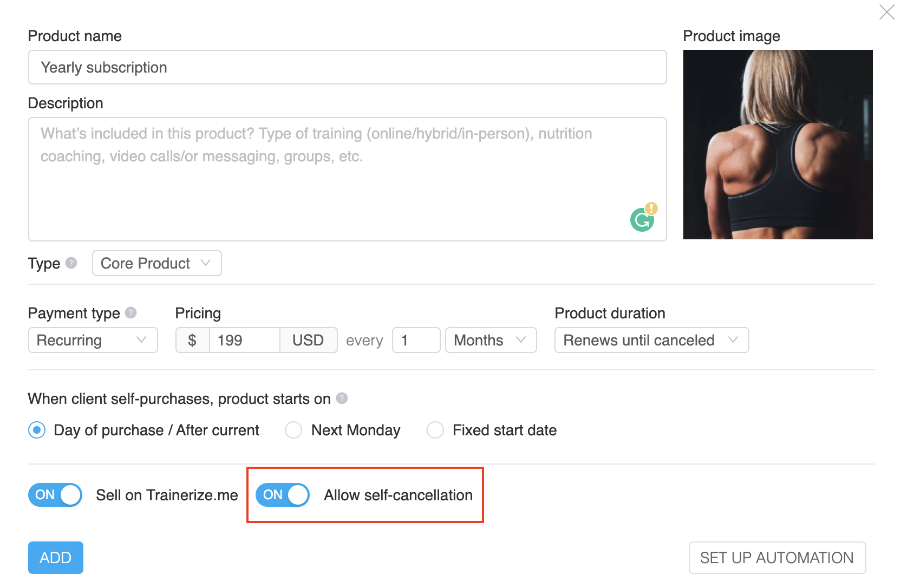
Task: Close the product dialog with X icon
Action: pyautogui.click(x=886, y=12)
